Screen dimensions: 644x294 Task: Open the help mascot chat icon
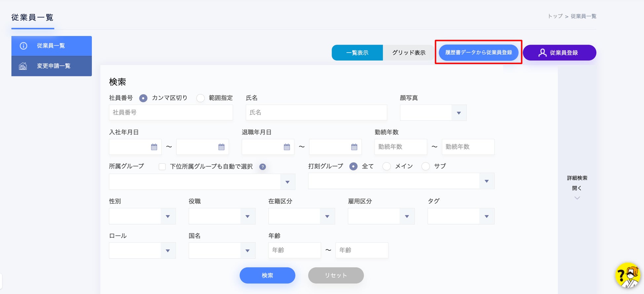click(628, 275)
